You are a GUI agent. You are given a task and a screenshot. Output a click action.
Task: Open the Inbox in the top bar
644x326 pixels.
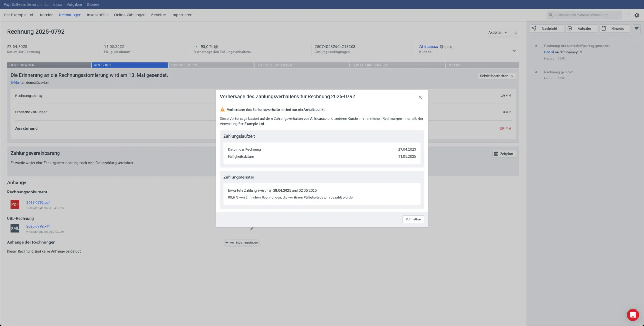point(58,4)
